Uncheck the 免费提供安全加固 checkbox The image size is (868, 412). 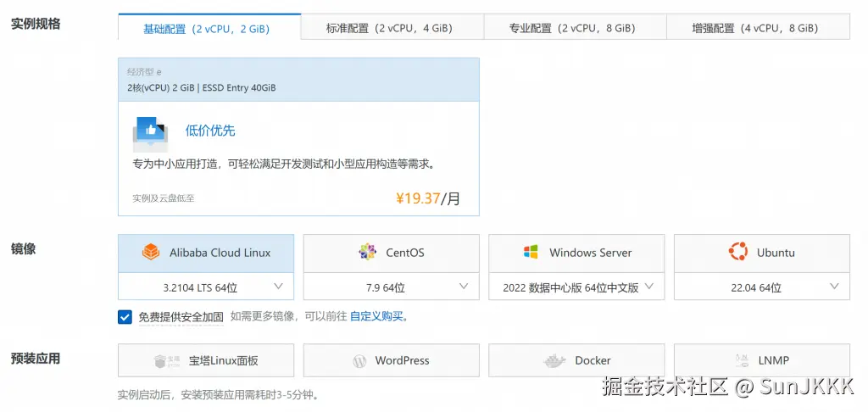point(125,317)
